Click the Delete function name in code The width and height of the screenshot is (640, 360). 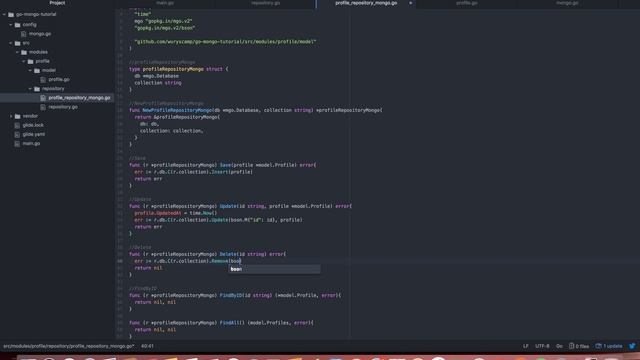228,254
